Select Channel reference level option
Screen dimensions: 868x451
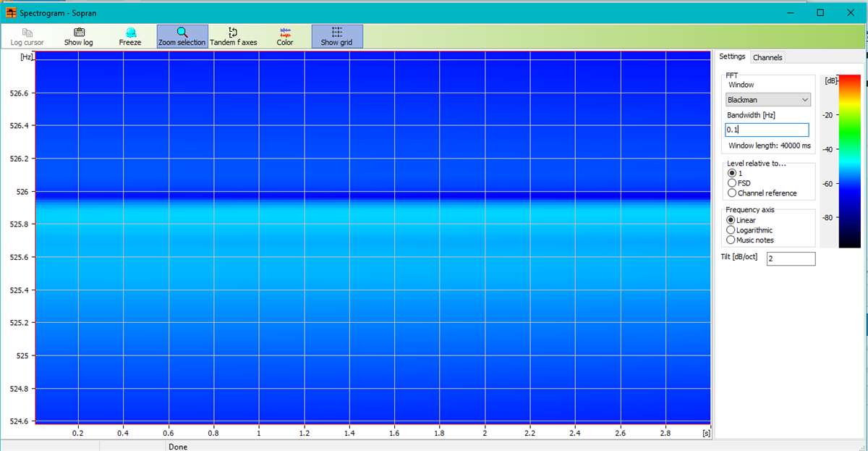(762, 193)
